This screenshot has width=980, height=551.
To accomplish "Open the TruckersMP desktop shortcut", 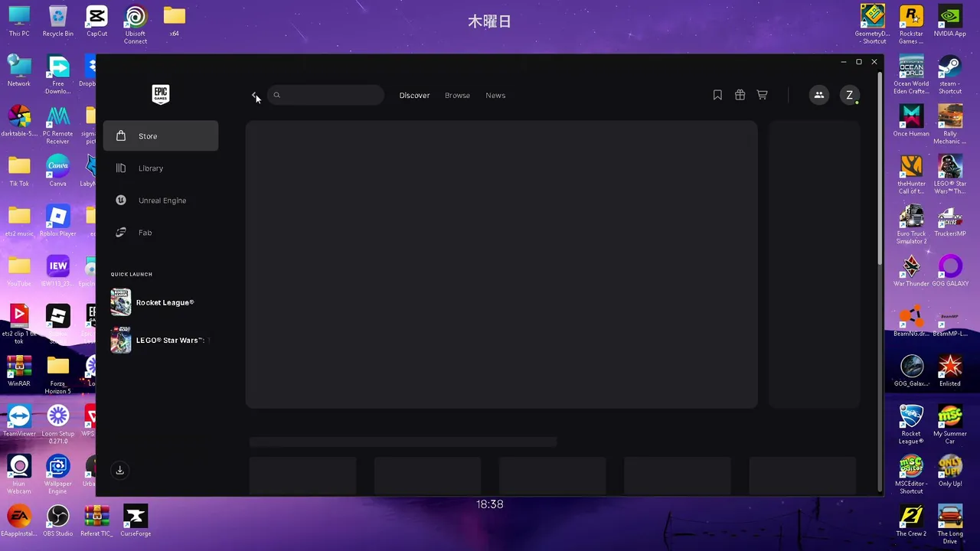I will click(x=950, y=221).
